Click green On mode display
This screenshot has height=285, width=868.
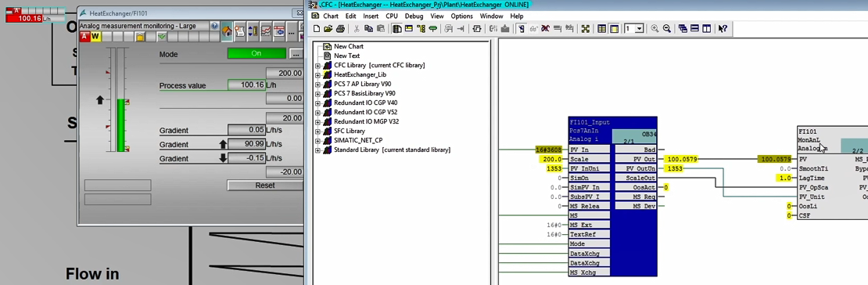point(256,54)
